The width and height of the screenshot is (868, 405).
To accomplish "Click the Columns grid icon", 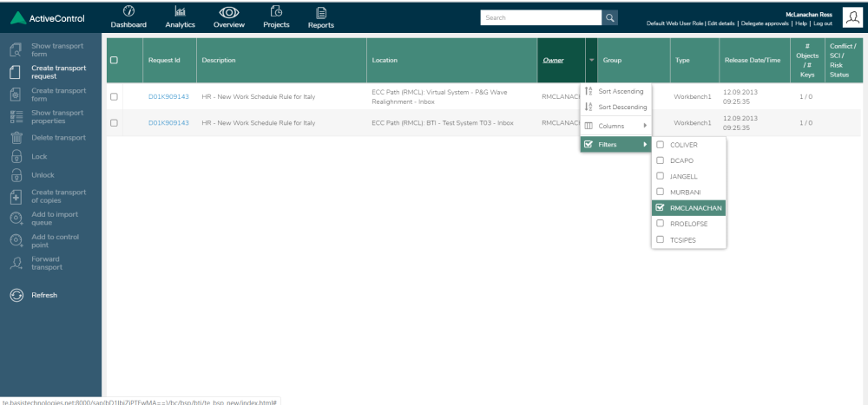I will [x=589, y=126].
